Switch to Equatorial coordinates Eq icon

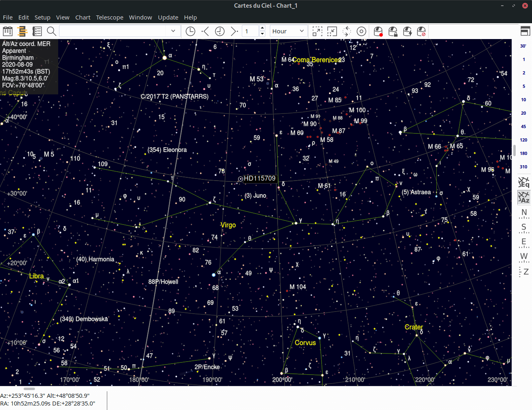click(x=524, y=182)
